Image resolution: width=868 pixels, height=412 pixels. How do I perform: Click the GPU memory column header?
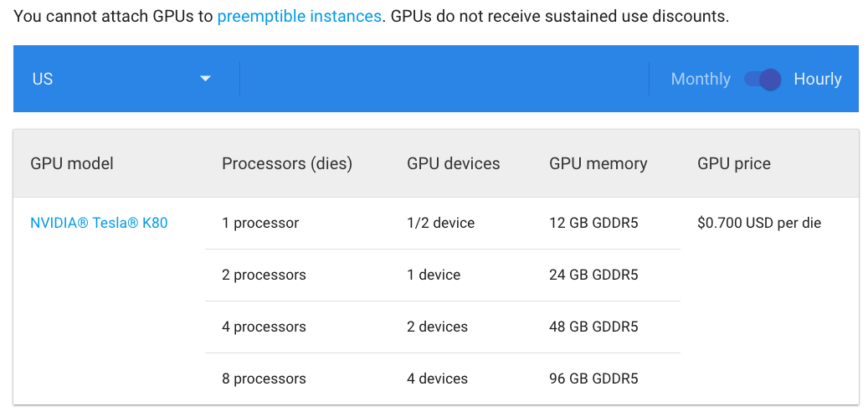click(598, 163)
